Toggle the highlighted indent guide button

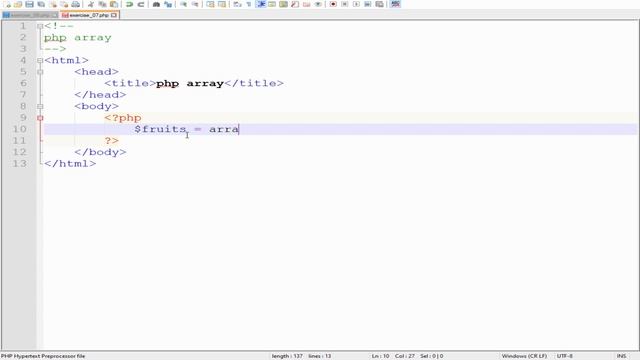pos(260,4)
